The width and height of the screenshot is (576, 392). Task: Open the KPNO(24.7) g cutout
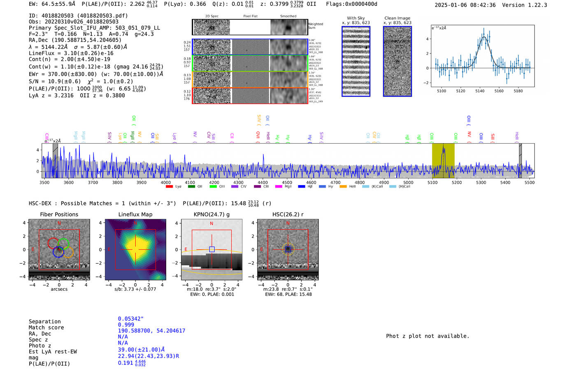[211, 250]
